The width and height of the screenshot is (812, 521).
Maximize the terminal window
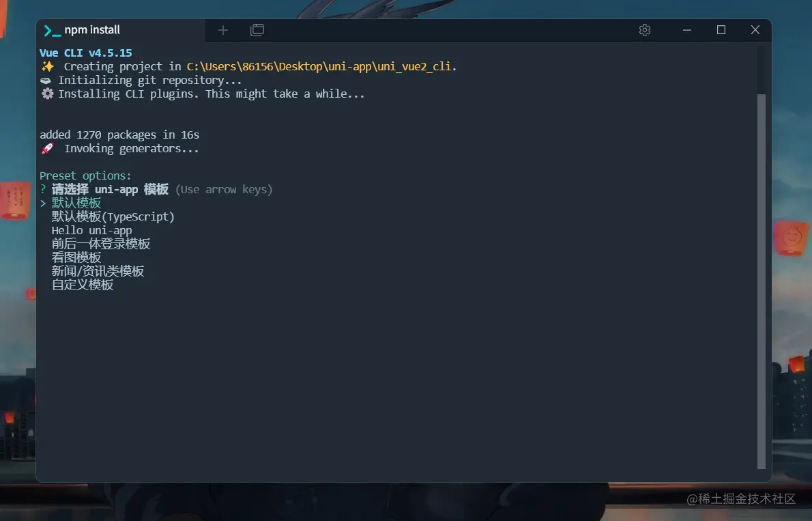(721, 30)
